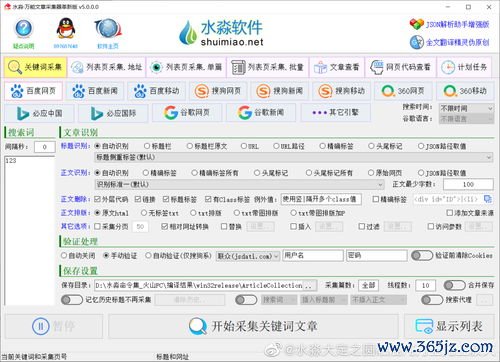
Task: Select 自动关闭 verification option
Action: point(78,256)
